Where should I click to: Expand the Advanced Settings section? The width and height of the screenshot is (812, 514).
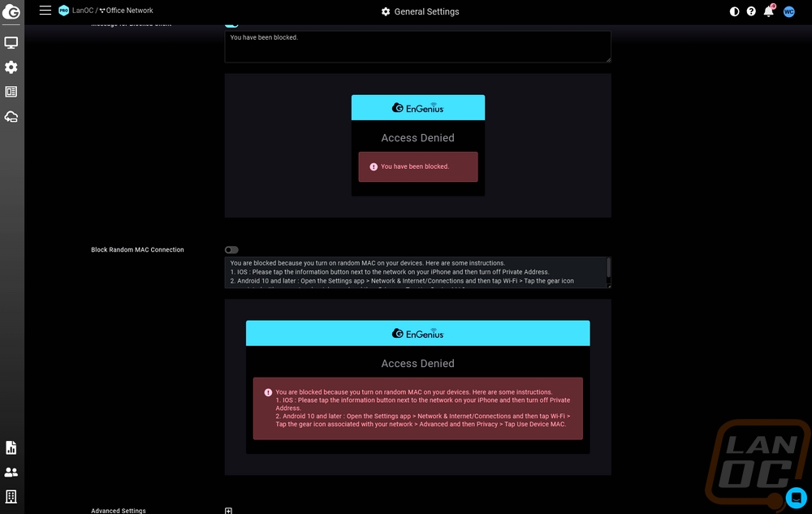[229, 511]
